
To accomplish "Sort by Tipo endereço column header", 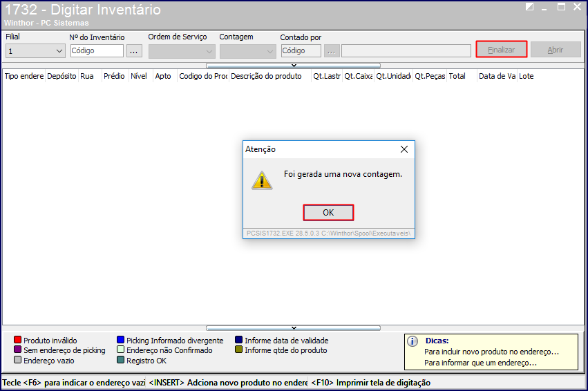I will click(x=24, y=76).
